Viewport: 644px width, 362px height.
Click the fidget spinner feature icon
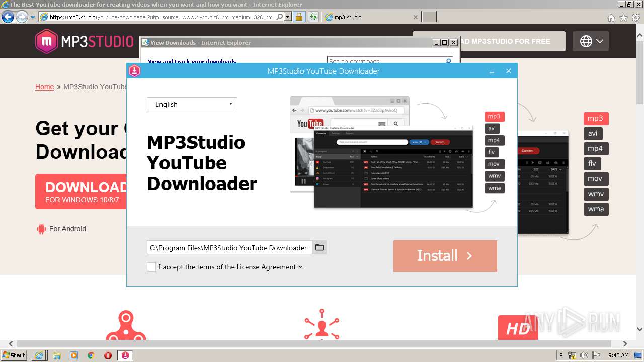click(126, 325)
